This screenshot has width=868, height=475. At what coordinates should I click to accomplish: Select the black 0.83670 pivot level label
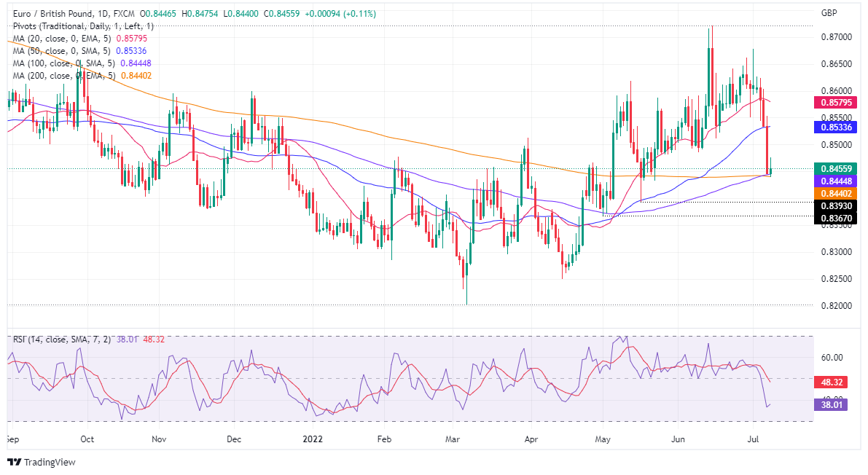(835, 218)
